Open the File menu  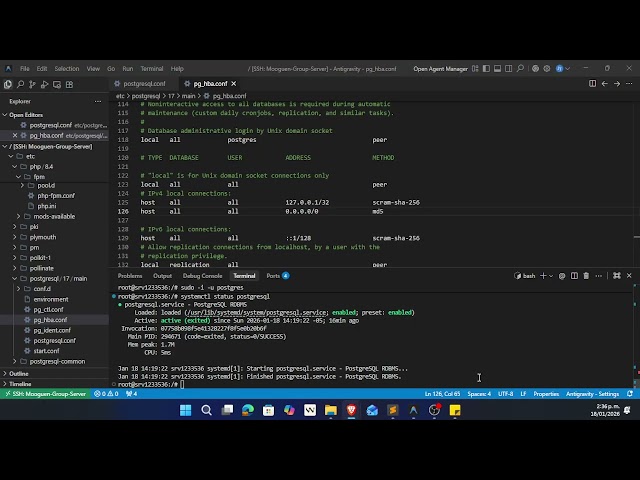(x=25, y=69)
